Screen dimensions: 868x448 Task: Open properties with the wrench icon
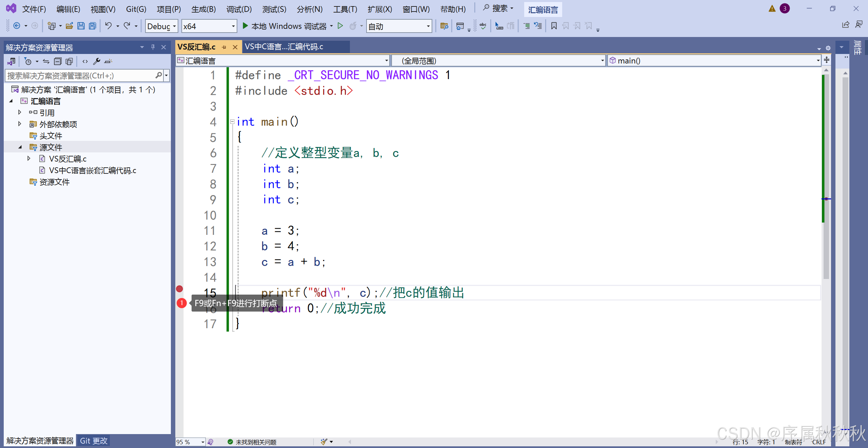(x=97, y=61)
